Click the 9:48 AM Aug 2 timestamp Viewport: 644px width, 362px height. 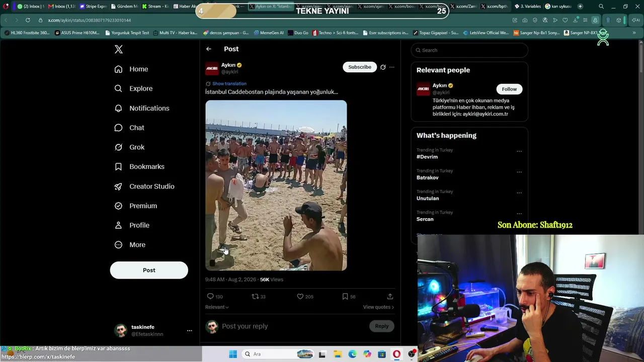pyautogui.click(x=230, y=280)
